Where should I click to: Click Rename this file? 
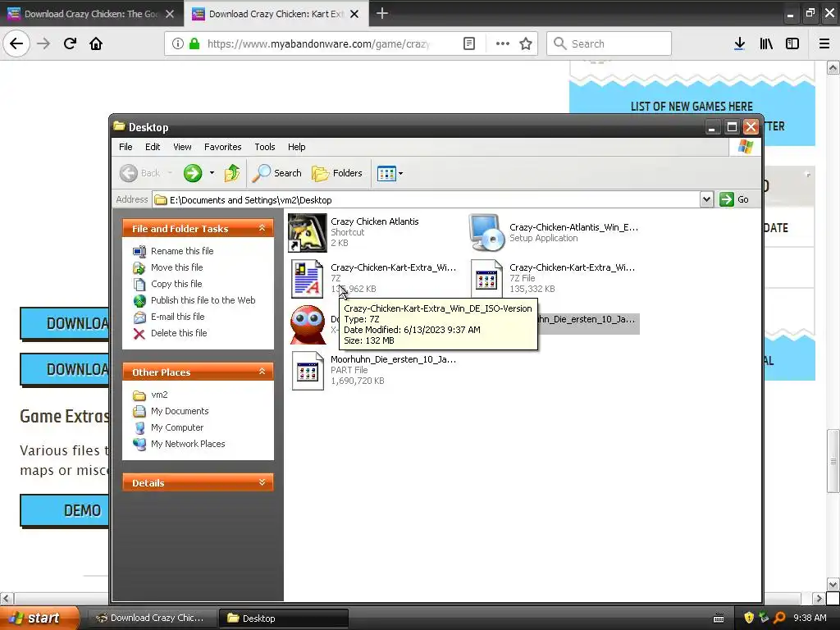182,251
